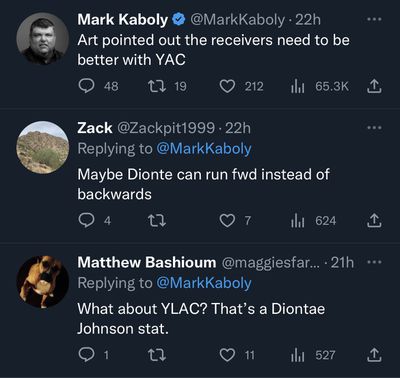
Task: Reply to Mark Kaboly's tweet
Action: [86, 86]
